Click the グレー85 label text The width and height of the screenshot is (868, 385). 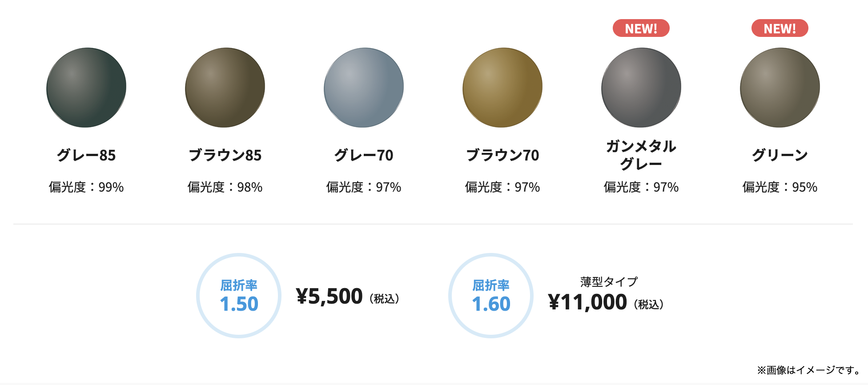[x=86, y=155]
